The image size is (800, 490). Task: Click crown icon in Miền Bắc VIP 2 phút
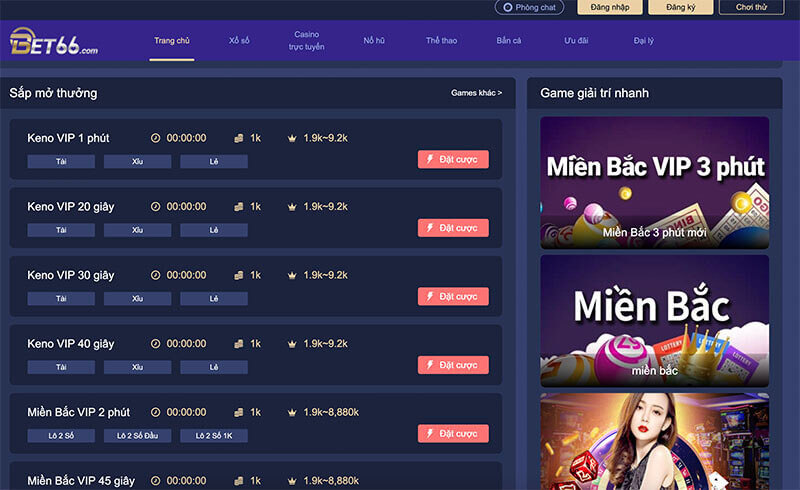point(292,412)
